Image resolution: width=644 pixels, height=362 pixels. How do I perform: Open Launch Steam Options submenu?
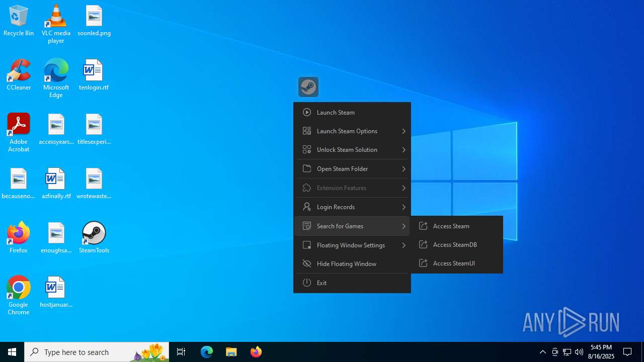point(352,131)
